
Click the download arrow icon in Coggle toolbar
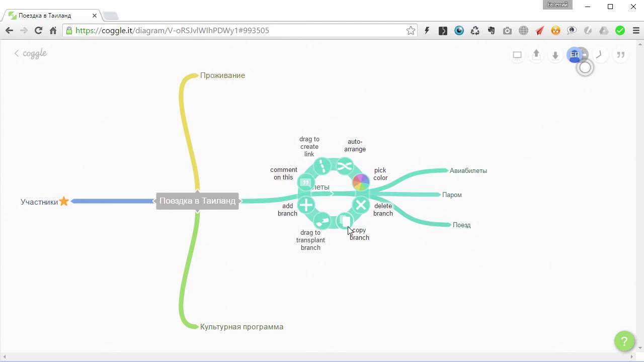[x=555, y=55]
